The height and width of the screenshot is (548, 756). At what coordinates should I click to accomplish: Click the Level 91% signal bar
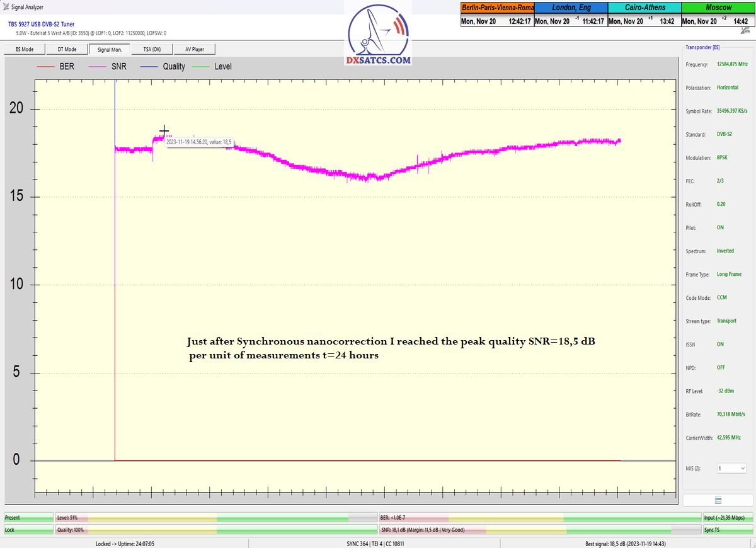(215, 517)
